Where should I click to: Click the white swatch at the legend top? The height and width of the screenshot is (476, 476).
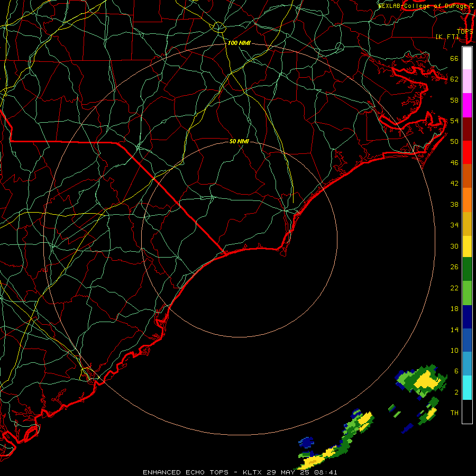coord(467,58)
